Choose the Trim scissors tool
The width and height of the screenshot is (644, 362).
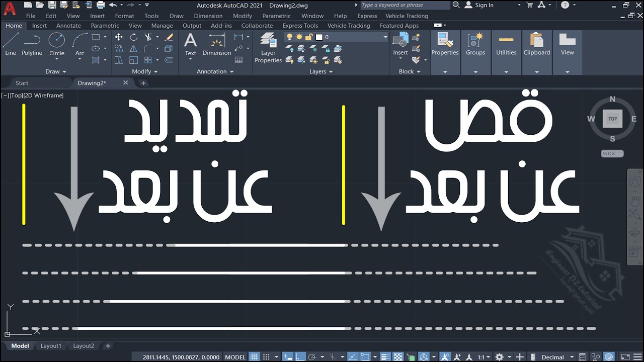(148, 37)
